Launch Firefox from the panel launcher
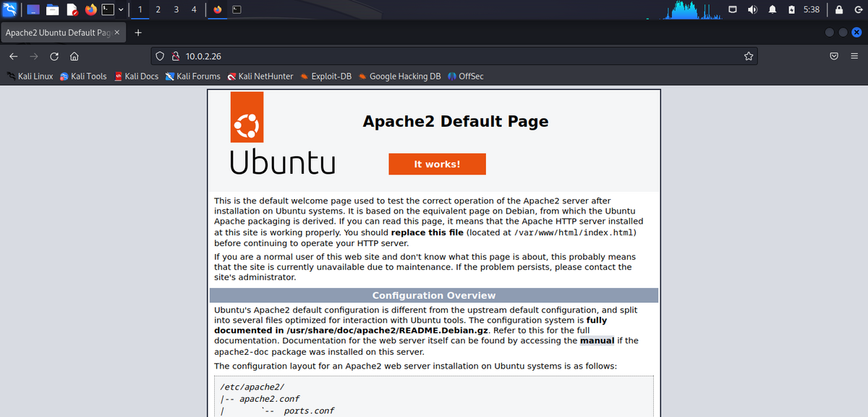This screenshot has width=868, height=417. click(x=90, y=9)
